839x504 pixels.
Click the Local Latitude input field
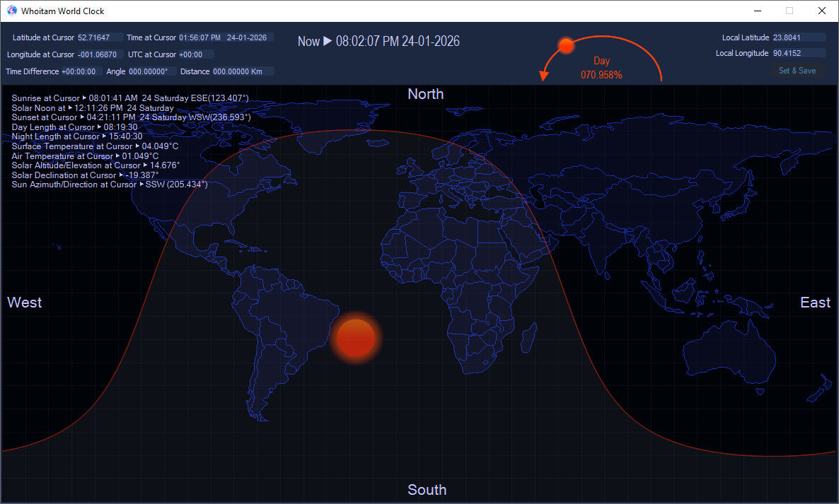click(798, 37)
